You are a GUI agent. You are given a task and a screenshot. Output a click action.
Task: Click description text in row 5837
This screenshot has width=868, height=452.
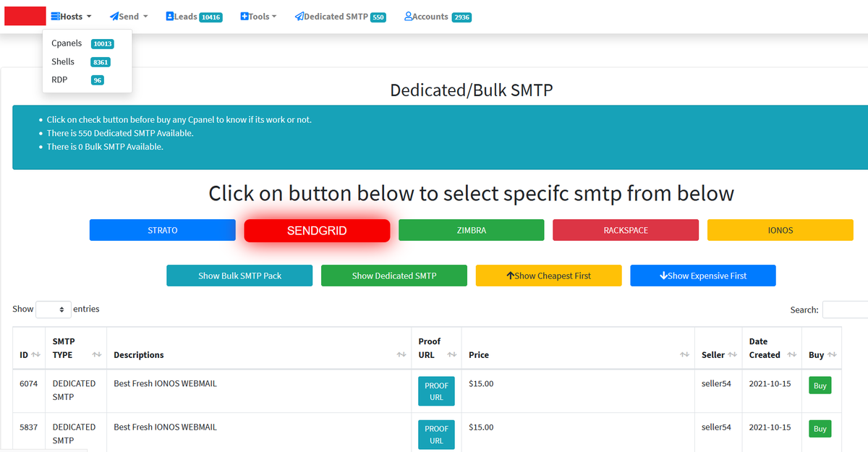[x=165, y=427]
